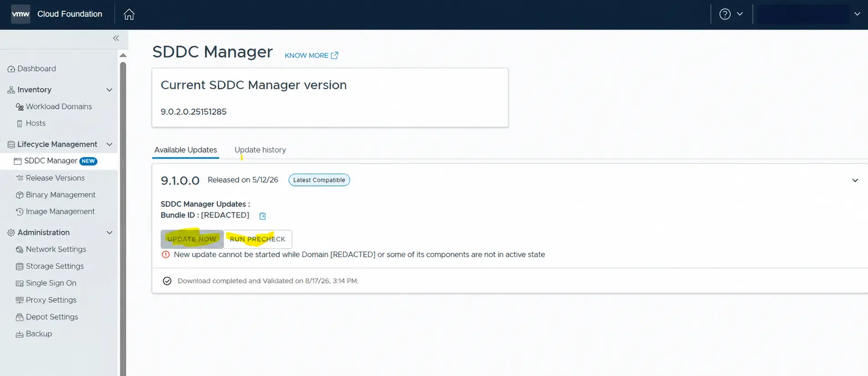Select version text 9.0.2.0.25151285
Image resolution: width=868 pixels, height=376 pixels.
tap(194, 112)
